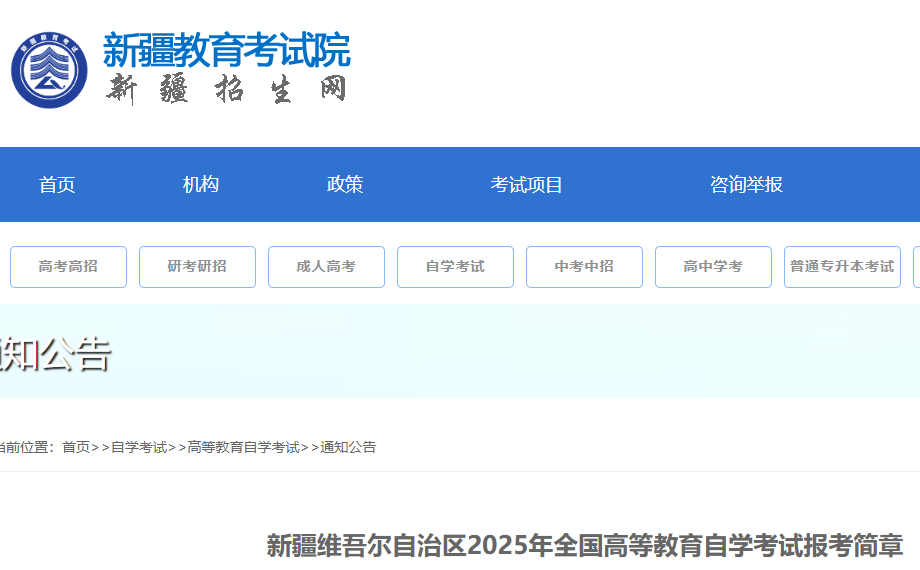Go to 考试项目 in the main menu
This screenshot has width=920, height=570.
click(x=527, y=185)
